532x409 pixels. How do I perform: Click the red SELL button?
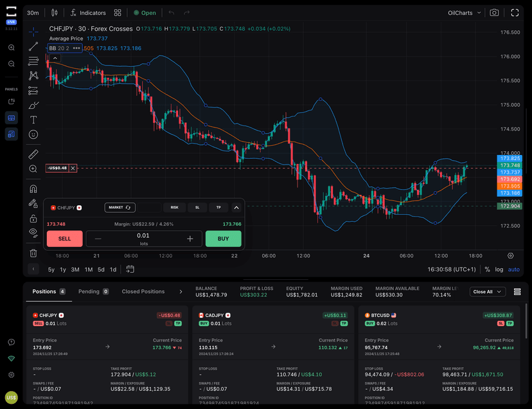[64, 238]
